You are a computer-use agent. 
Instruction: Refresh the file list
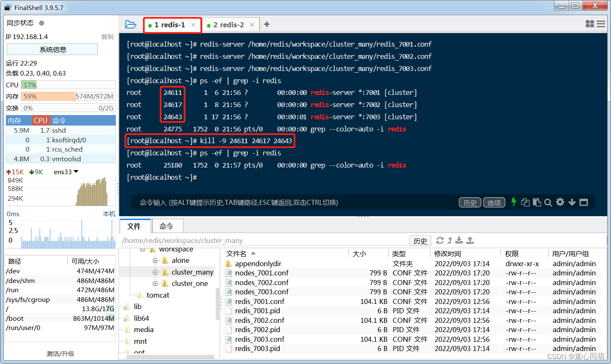click(440, 240)
